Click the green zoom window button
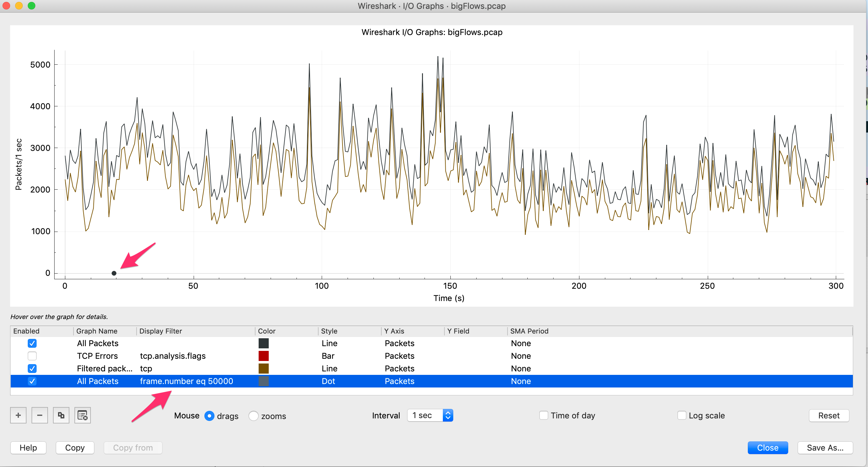The height and width of the screenshot is (467, 868). (31, 5)
